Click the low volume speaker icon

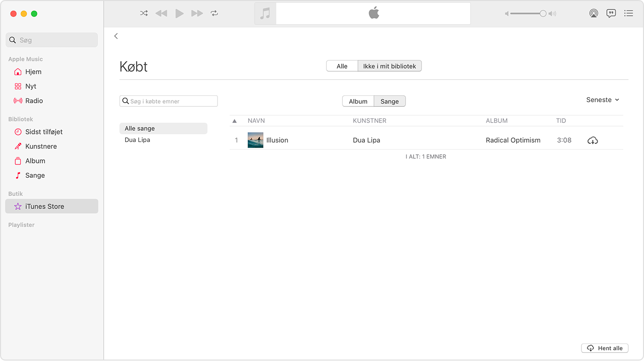coord(507,14)
